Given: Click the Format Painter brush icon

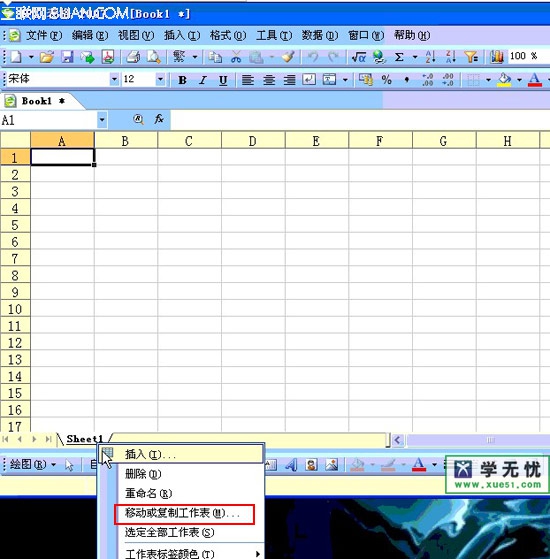Looking at the screenshot, I should [x=288, y=57].
